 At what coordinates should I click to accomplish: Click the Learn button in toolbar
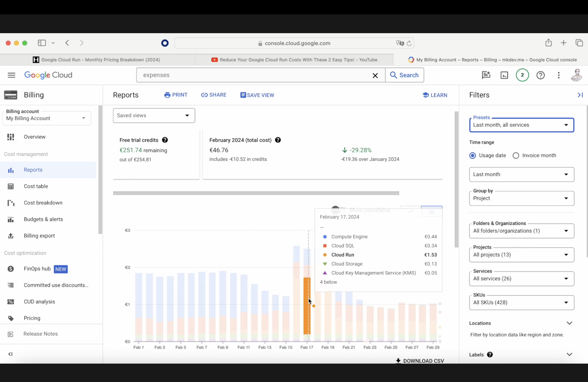click(x=434, y=95)
